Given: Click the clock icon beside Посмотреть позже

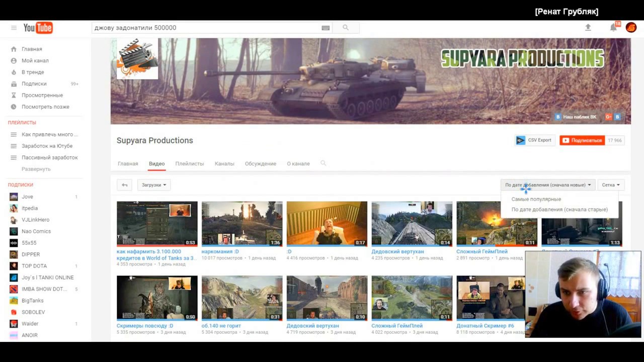Looking at the screenshot, I should point(14,107).
